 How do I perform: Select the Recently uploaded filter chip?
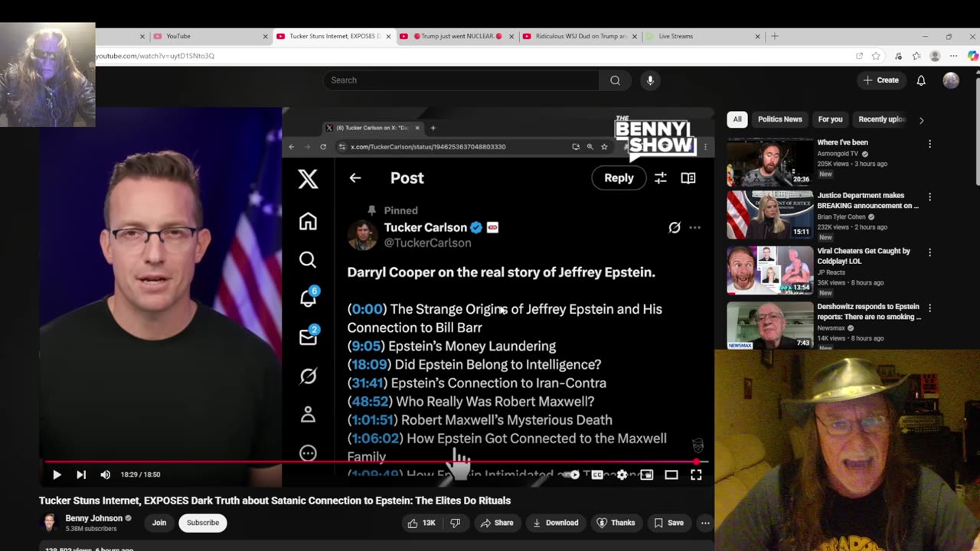tap(882, 119)
